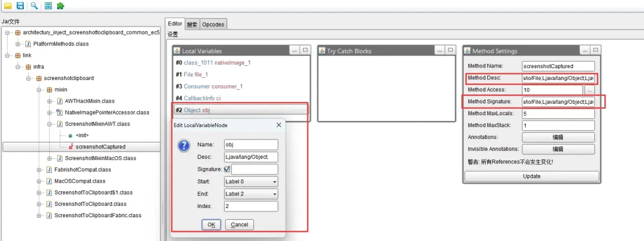Focus the Name field containing obj
The height and width of the screenshot is (241, 644).
(251, 144)
